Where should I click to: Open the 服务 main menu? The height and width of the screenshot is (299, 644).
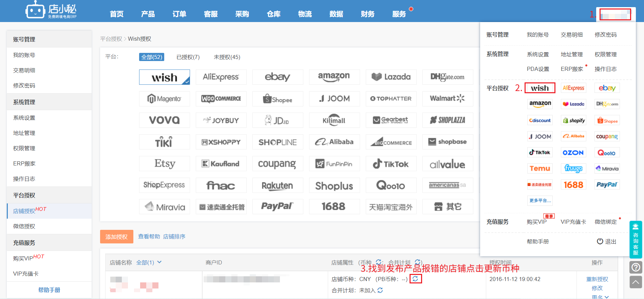(x=399, y=14)
